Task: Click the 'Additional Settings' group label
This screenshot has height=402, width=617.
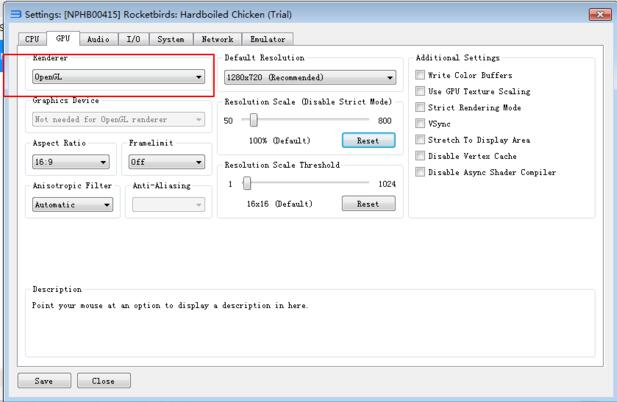Action: tap(458, 58)
